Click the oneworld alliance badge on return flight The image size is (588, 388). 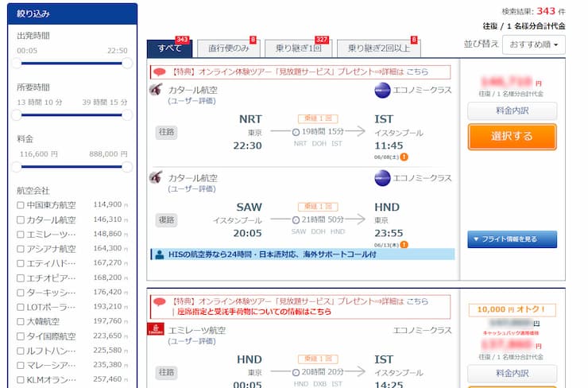(382, 178)
